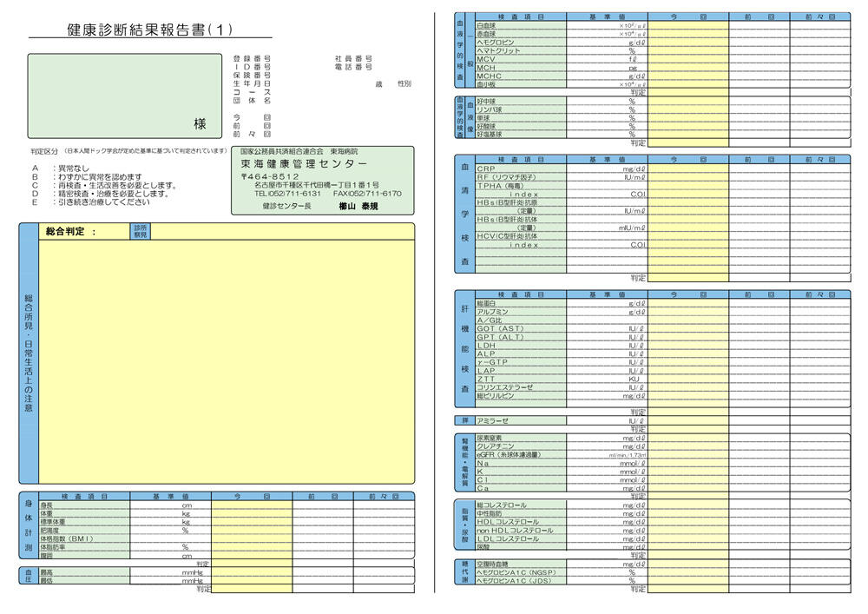Click the 社員番号 label
Viewport: 868px width, 614px height.
(353, 59)
